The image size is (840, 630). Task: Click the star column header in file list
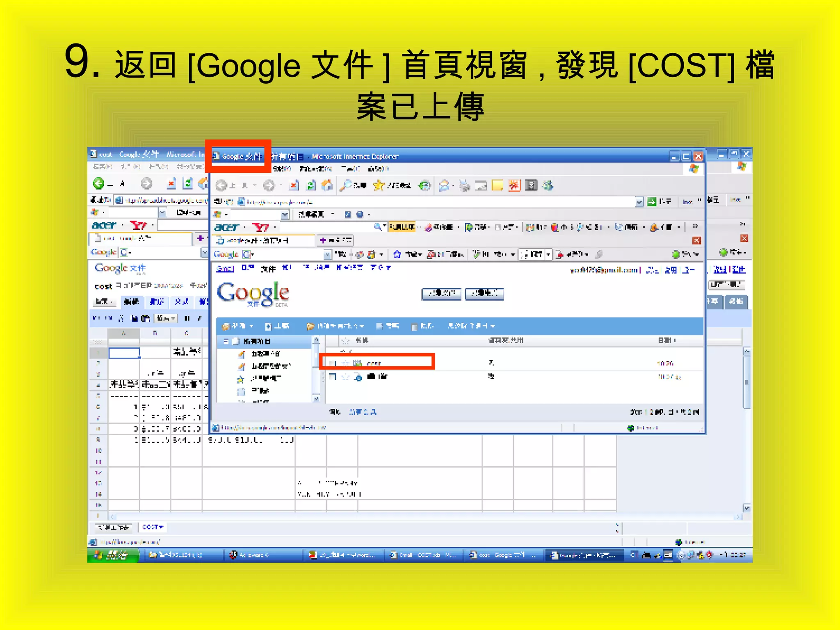pos(346,340)
